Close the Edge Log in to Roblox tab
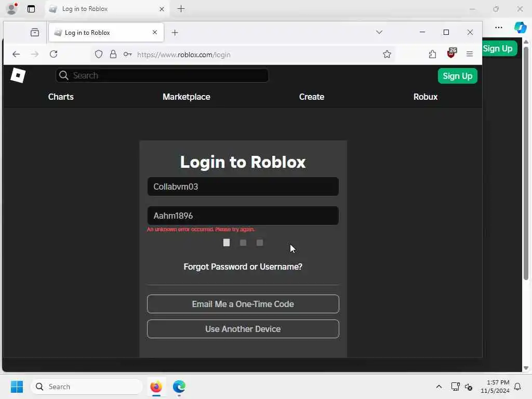 (162, 9)
